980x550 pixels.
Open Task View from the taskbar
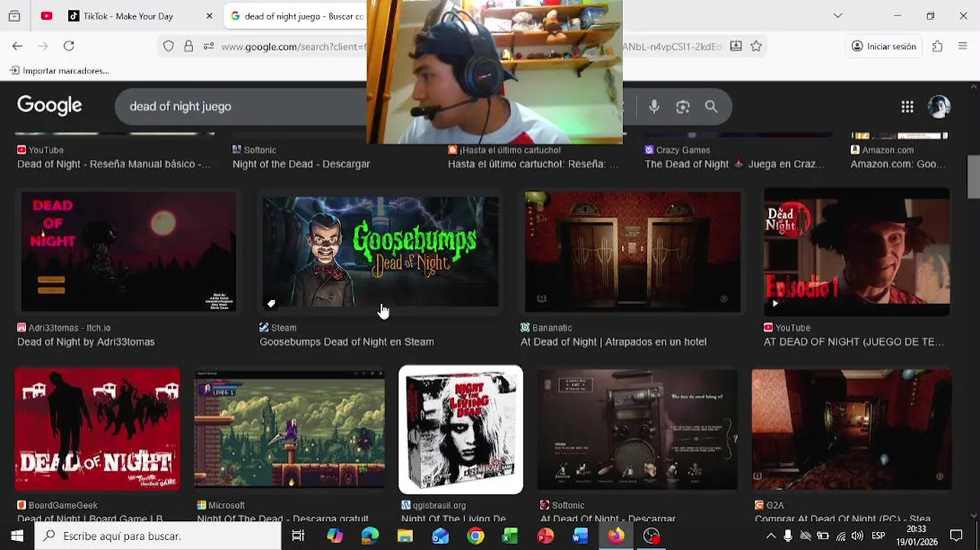coord(298,536)
